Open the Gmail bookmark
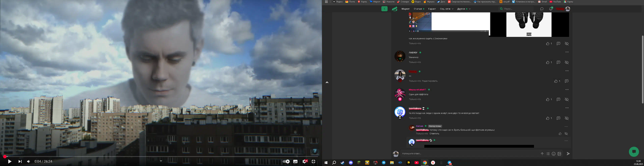Viewport: 644px width, 166px height. tap(542, 2)
